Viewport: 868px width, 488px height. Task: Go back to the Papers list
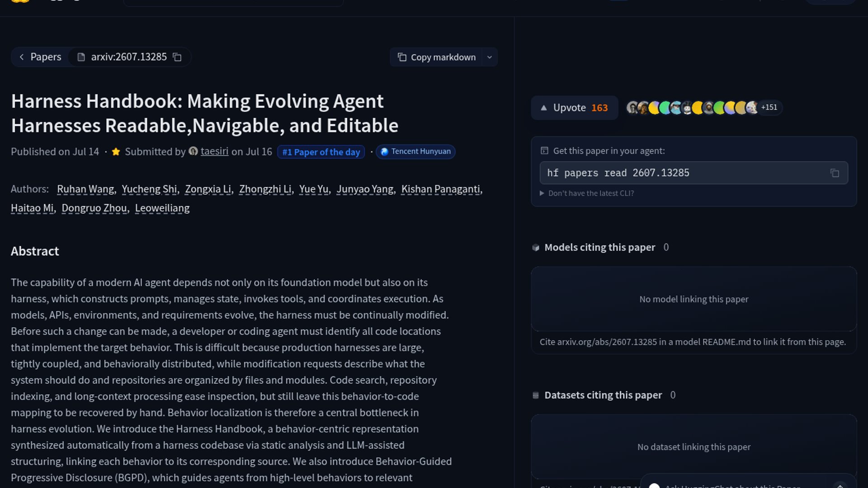pos(40,57)
